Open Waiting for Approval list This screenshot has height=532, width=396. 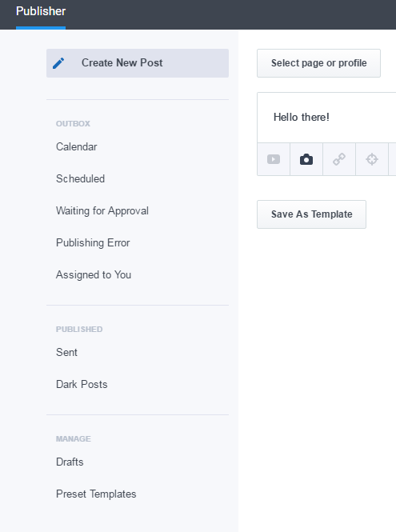click(x=102, y=210)
